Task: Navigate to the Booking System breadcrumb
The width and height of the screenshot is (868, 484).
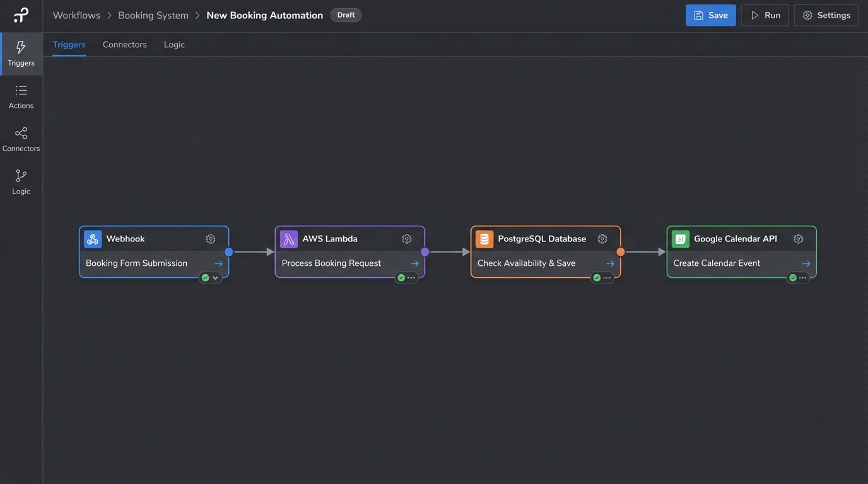Action: click(153, 14)
